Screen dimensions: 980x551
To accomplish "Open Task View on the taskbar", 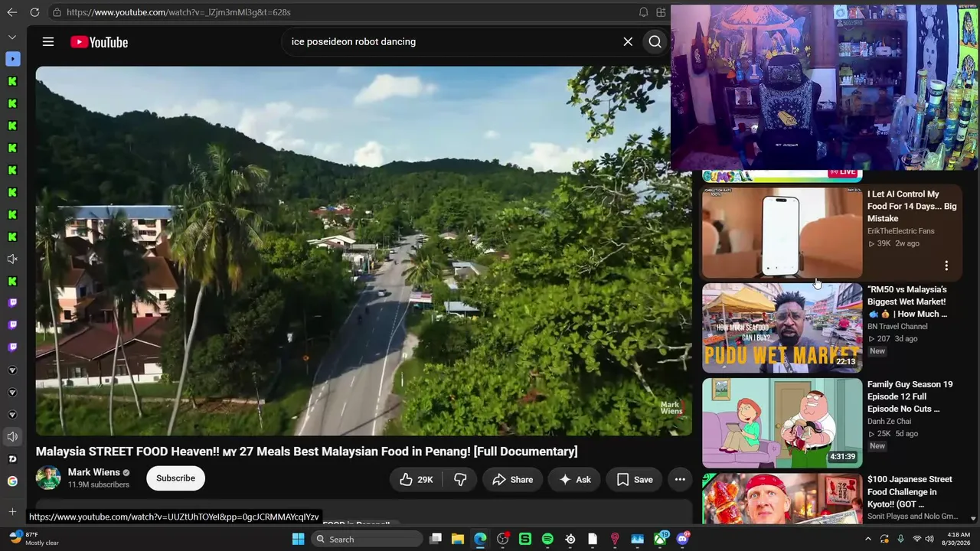I will pos(436,540).
